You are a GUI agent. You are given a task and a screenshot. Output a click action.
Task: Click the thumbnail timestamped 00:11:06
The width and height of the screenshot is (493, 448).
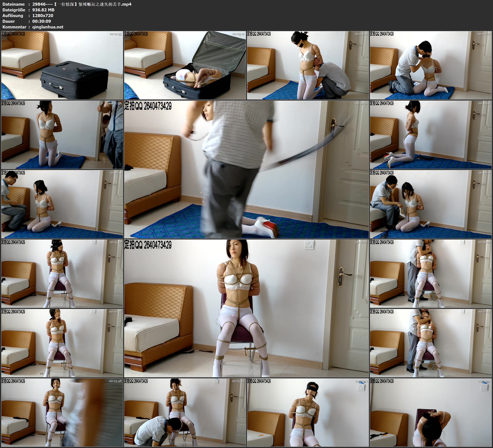tap(431, 135)
